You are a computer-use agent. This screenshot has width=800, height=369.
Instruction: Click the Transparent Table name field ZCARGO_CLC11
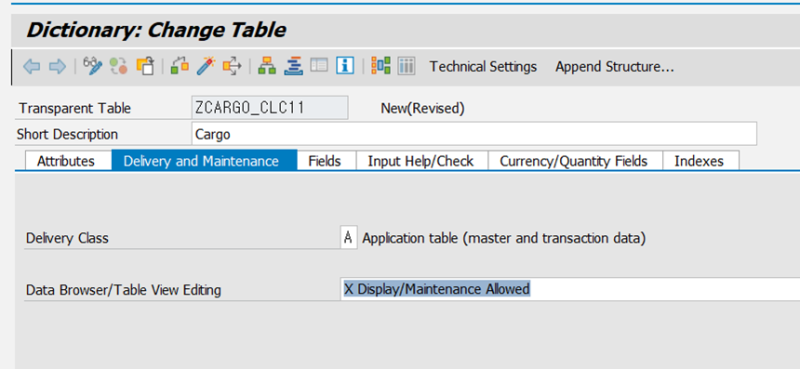click(270, 108)
